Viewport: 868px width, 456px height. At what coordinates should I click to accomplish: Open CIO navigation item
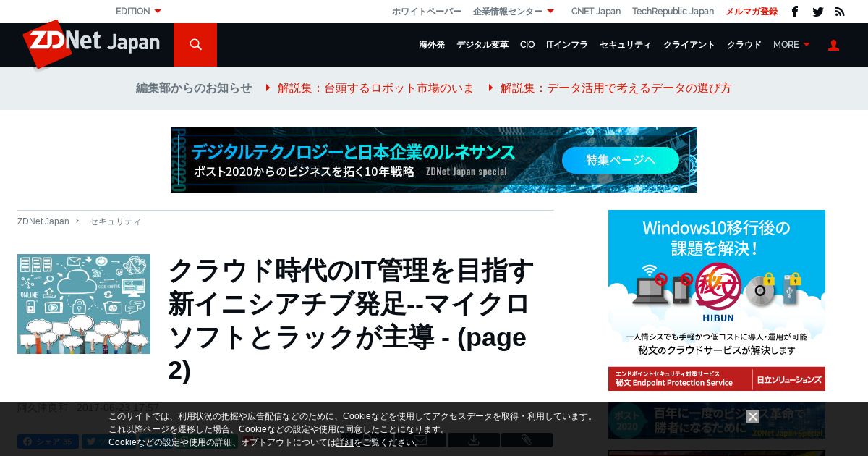[527, 45]
